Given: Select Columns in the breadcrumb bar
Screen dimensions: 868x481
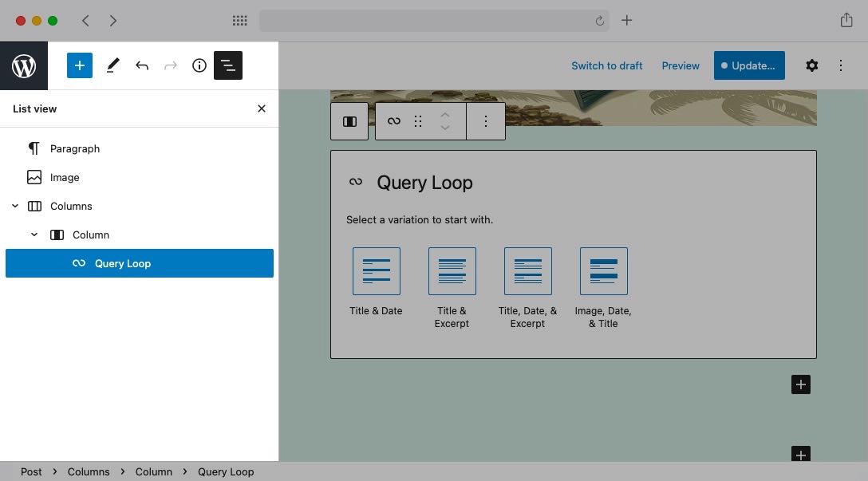Looking at the screenshot, I should [x=89, y=471].
